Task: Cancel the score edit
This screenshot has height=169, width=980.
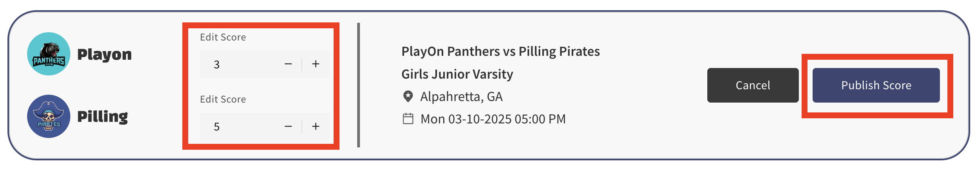Action: pos(752,85)
